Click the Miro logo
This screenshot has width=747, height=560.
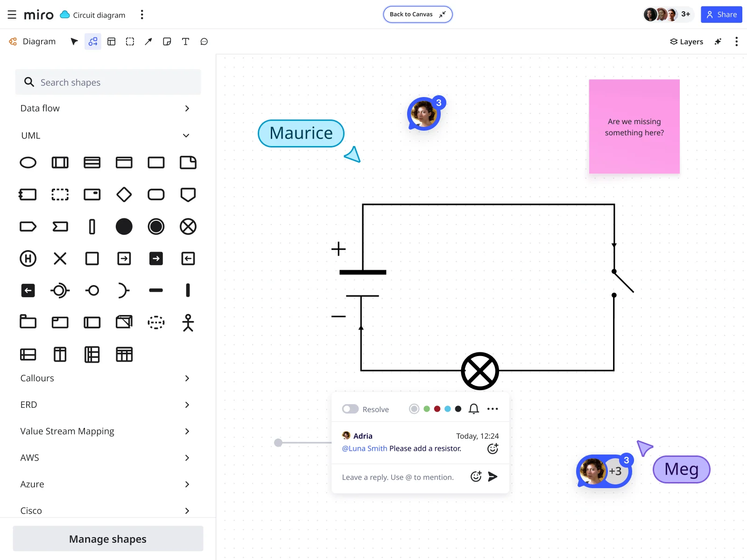point(39,15)
